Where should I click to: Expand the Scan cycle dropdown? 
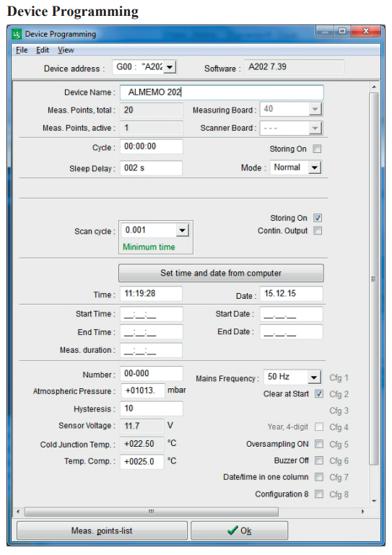click(182, 230)
